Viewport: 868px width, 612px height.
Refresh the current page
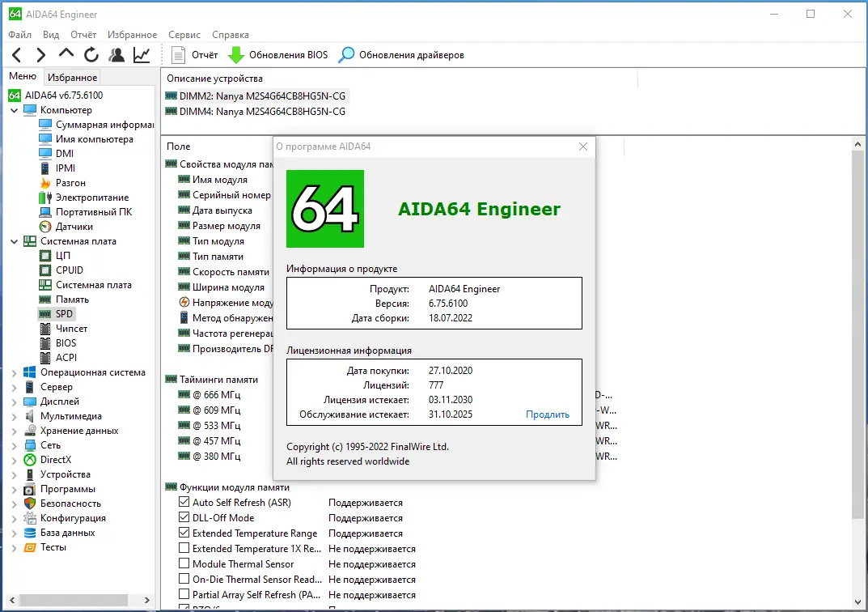(x=91, y=55)
